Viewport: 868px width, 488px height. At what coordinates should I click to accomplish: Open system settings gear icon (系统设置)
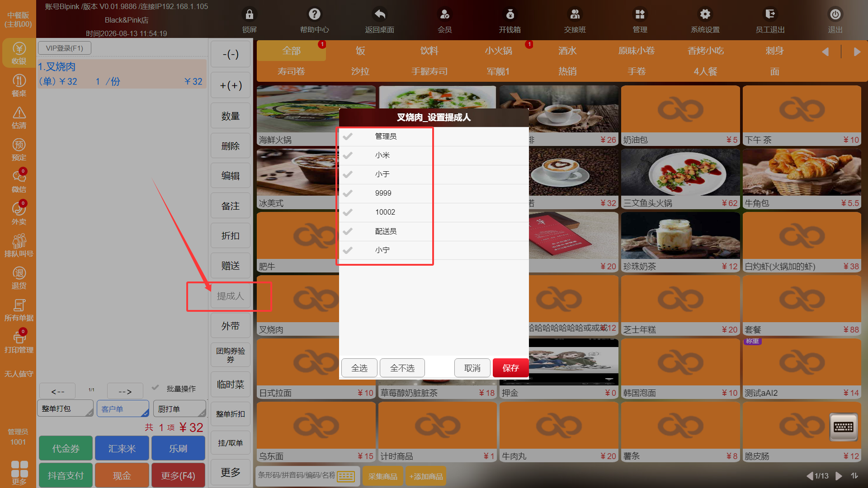705,14
